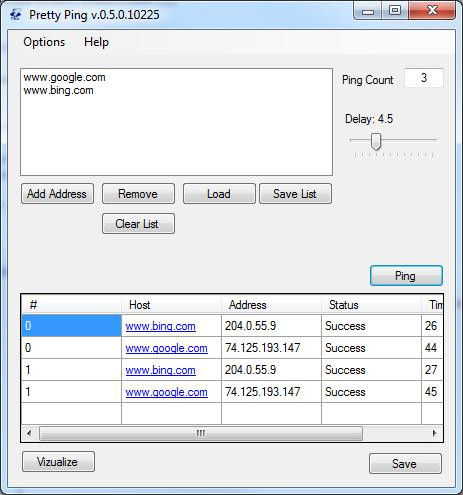The height and width of the screenshot is (495, 463).
Task: Click time value 44 in results
Action: click(x=431, y=348)
